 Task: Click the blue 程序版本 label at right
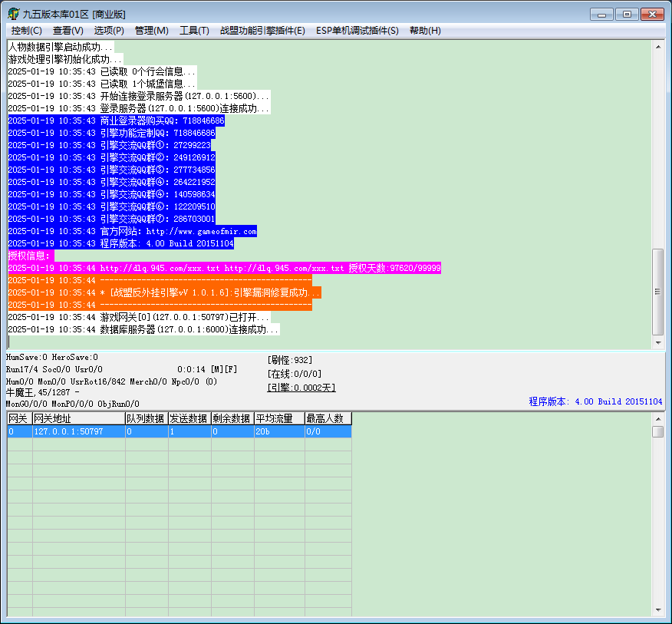coord(595,402)
